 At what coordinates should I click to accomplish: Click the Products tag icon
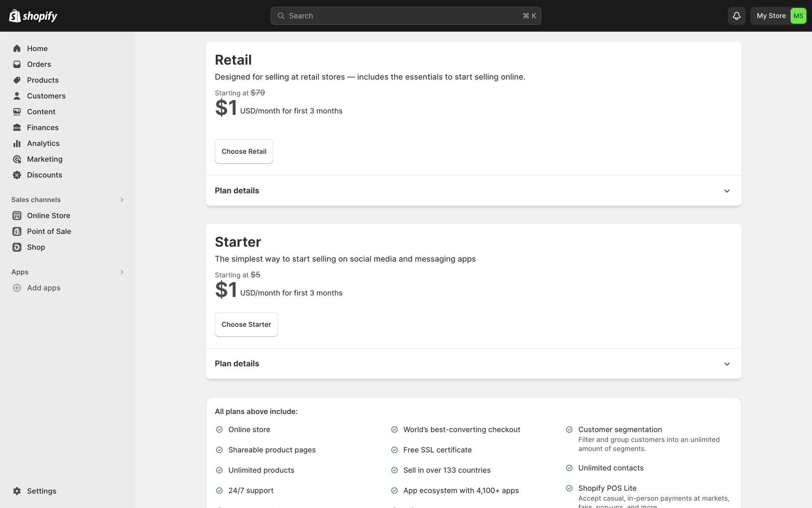coord(17,80)
